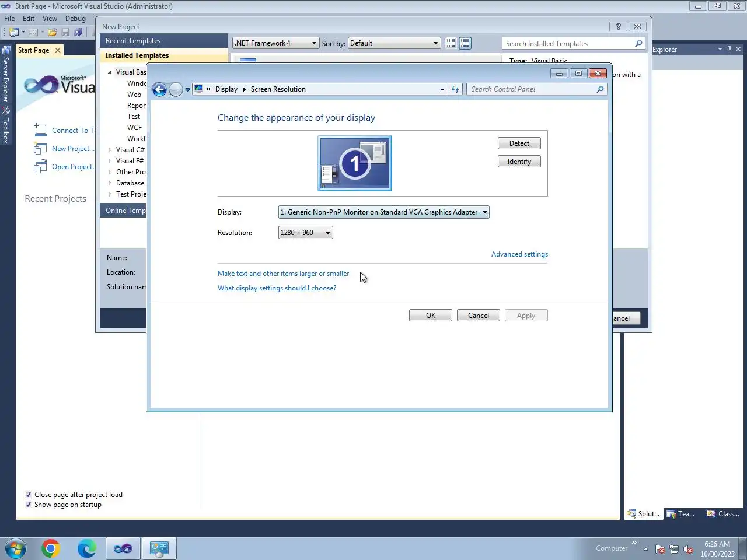Click the Add New Item icon in toolbar
Image resolution: width=747 pixels, height=560 pixels.
[x=33, y=32]
